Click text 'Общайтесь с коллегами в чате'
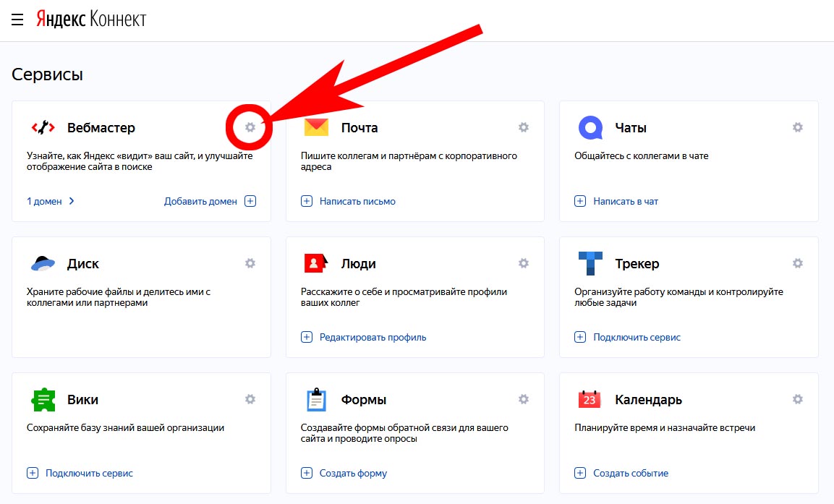The width and height of the screenshot is (834, 504). 642,155
